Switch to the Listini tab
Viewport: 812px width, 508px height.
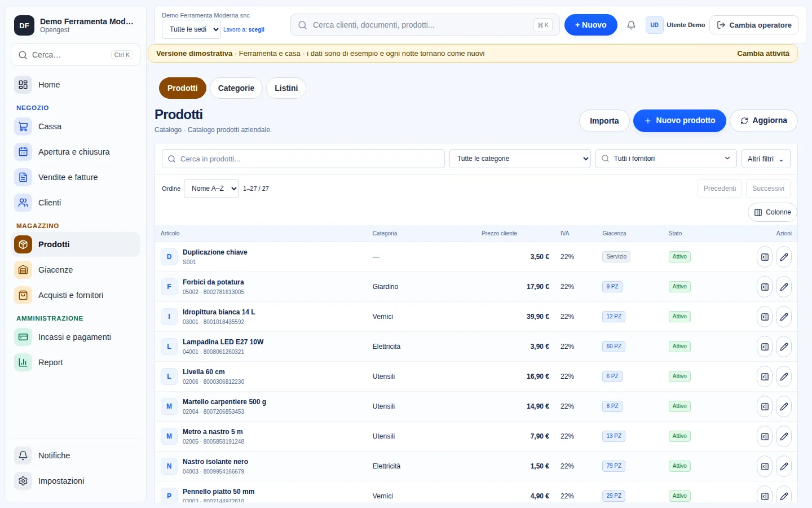pos(286,88)
